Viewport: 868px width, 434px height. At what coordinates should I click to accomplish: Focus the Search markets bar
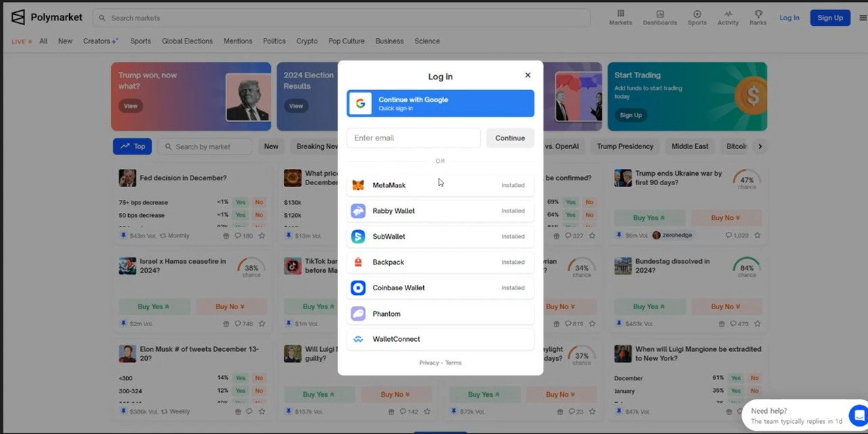point(342,18)
